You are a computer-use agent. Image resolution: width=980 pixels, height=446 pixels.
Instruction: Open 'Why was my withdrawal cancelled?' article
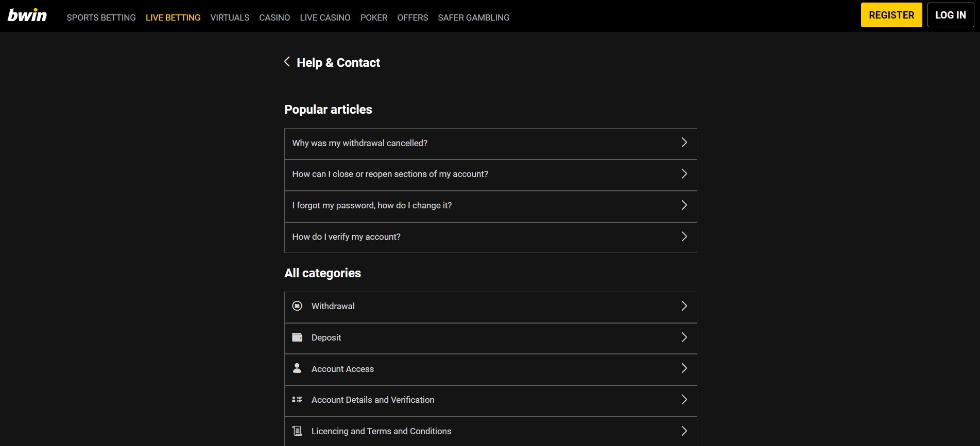pyautogui.click(x=490, y=144)
